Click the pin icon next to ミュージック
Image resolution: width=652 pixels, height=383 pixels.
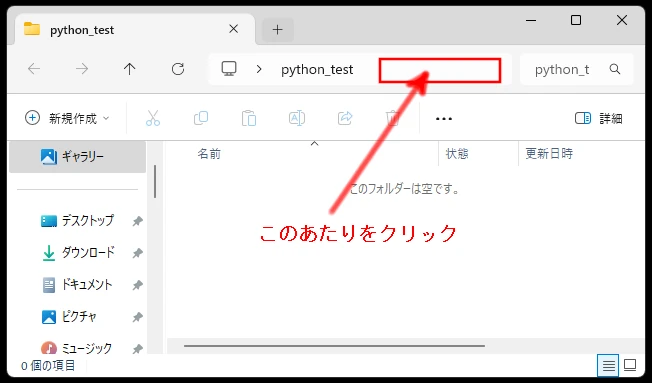coord(138,350)
